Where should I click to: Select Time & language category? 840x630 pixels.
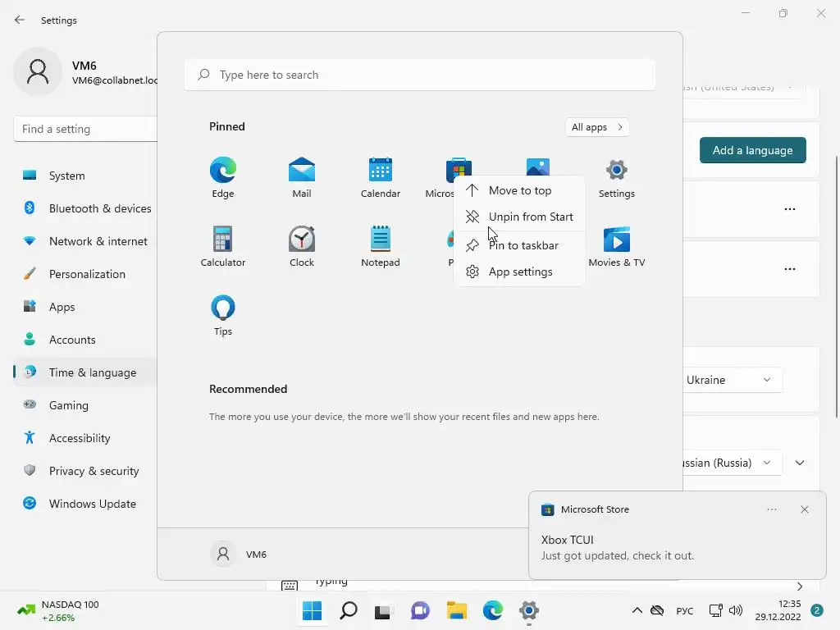tap(85, 372)
